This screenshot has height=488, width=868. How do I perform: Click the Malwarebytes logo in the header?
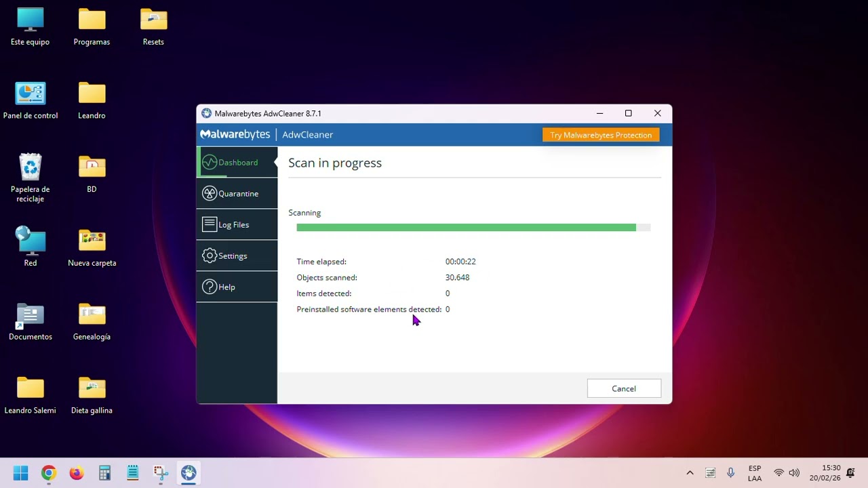click(235, 134)
